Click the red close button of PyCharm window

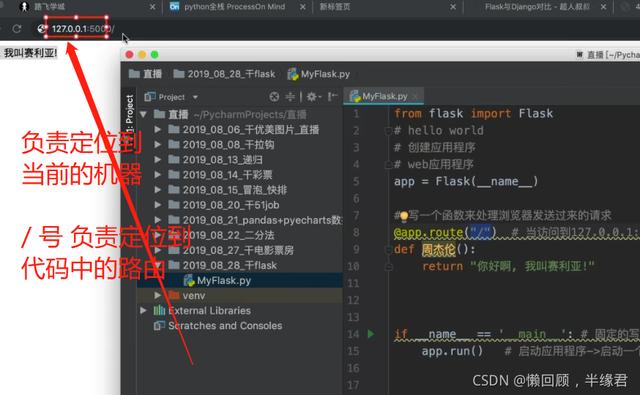tap(129, 54)
